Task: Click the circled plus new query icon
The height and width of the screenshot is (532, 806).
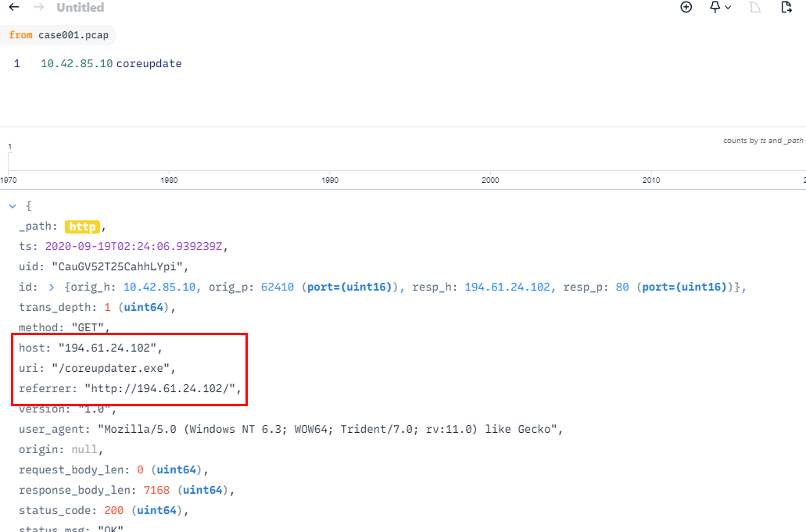Action: tap(686, 7)
